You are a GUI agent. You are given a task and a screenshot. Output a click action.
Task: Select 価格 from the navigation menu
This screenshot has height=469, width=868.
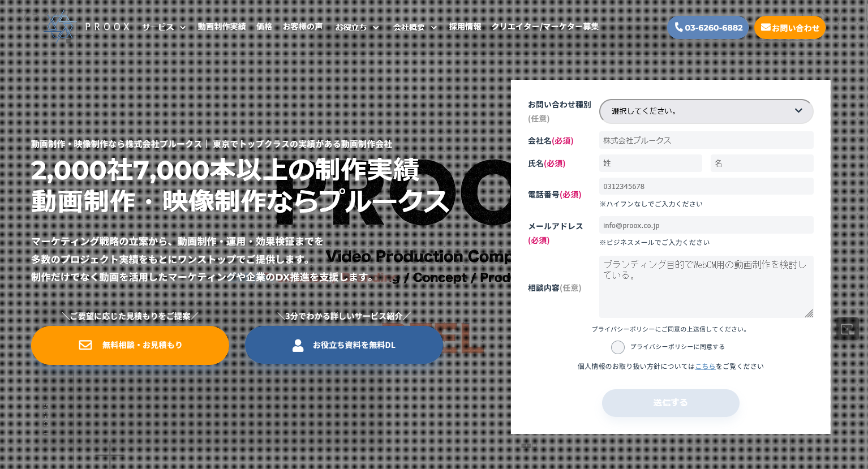pos(264,27)
